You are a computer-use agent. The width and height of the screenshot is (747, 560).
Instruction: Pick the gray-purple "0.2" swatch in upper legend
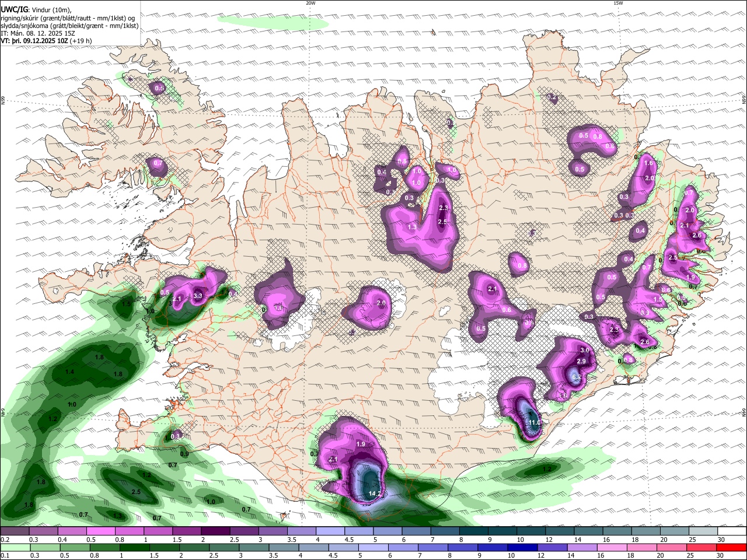coord(15,531)
